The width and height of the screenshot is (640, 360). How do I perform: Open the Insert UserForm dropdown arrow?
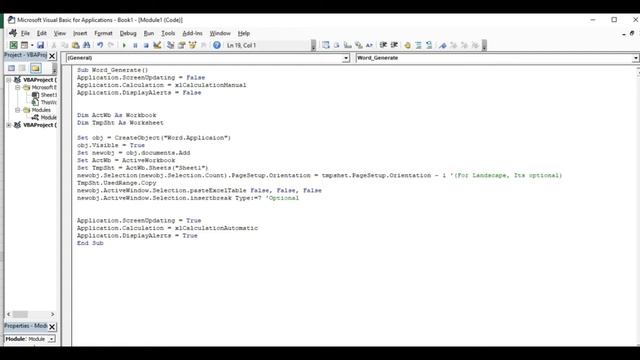(32, 45)
